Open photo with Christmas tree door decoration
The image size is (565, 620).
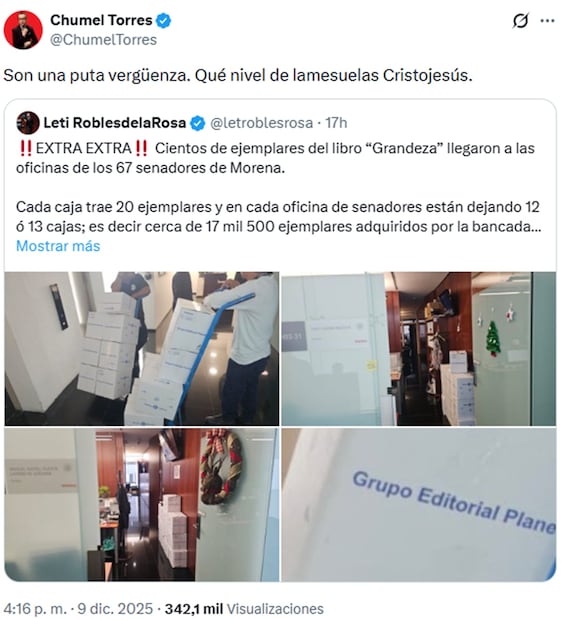click(x=419, y=348)
